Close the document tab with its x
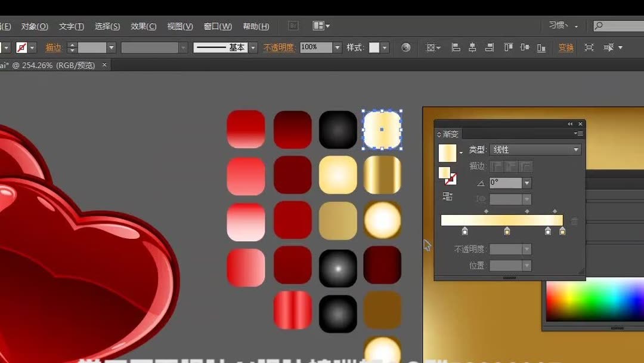 click(x=104, y=64)
